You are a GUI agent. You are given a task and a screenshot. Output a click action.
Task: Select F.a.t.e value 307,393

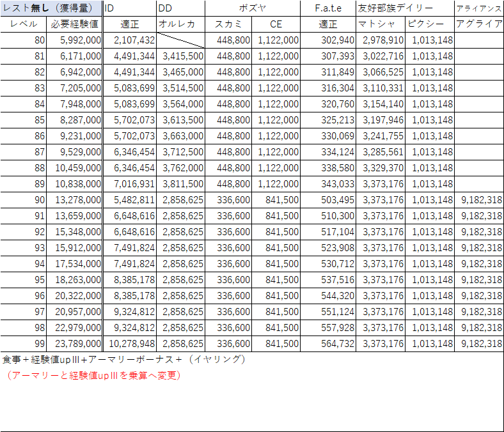tap(328, 56)
